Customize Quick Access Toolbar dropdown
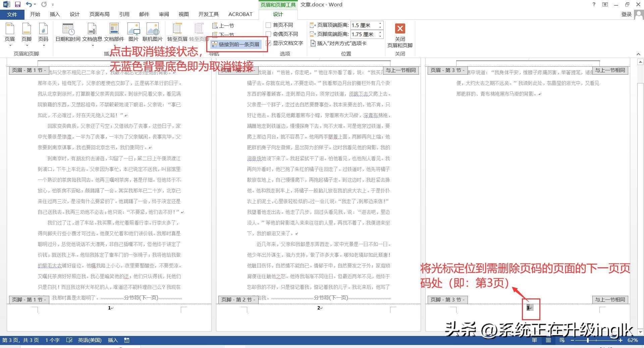644x348 pixels. tap(53, 5)
